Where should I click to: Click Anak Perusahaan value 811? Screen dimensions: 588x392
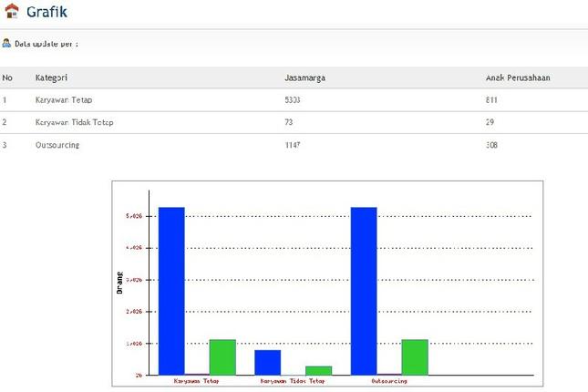pos(492,99)
